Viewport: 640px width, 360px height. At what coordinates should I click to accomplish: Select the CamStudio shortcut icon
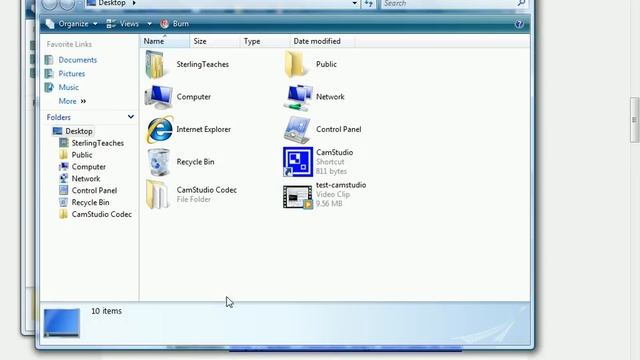point(298,162)
